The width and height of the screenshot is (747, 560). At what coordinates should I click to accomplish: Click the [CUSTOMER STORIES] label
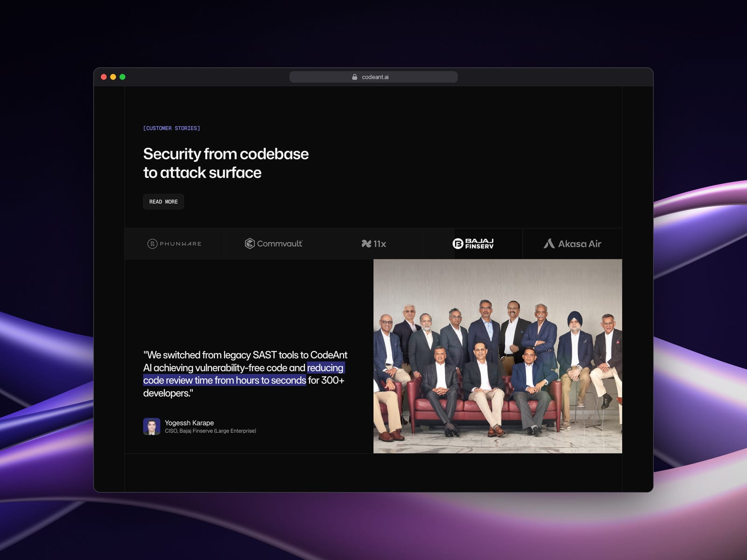pos(171,128)
